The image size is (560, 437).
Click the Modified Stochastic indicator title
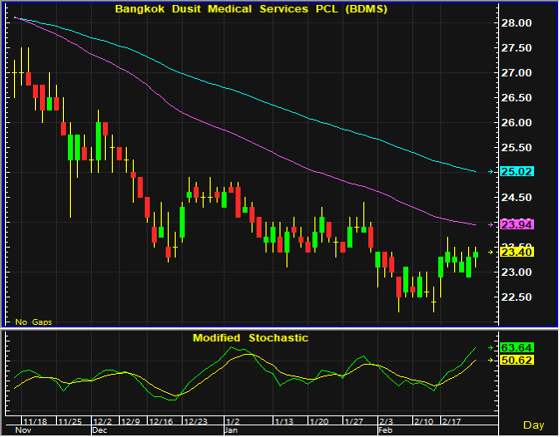pyautogui.click(x=250, y=338)
